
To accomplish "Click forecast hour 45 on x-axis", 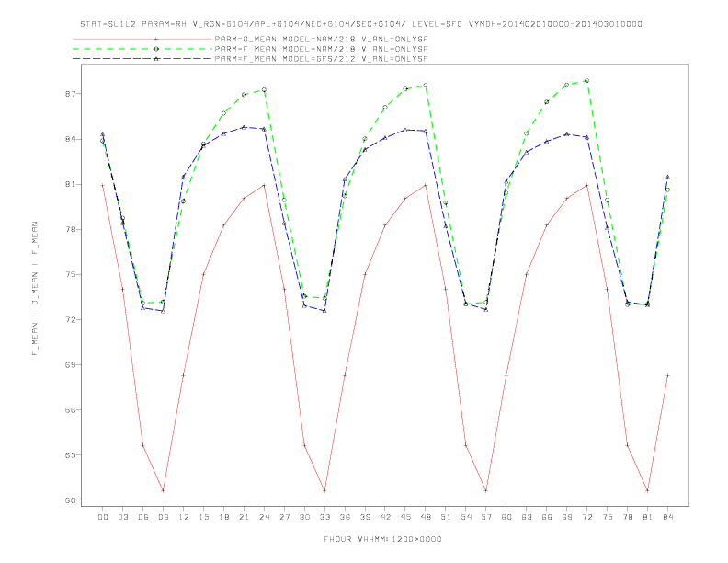I will (x=405, y=517).
